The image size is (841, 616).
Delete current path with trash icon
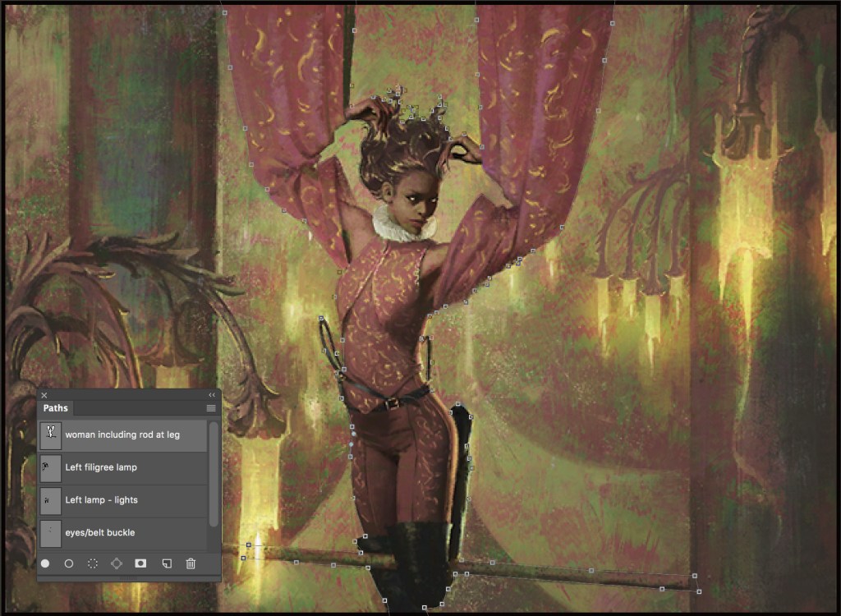point(191,563)
